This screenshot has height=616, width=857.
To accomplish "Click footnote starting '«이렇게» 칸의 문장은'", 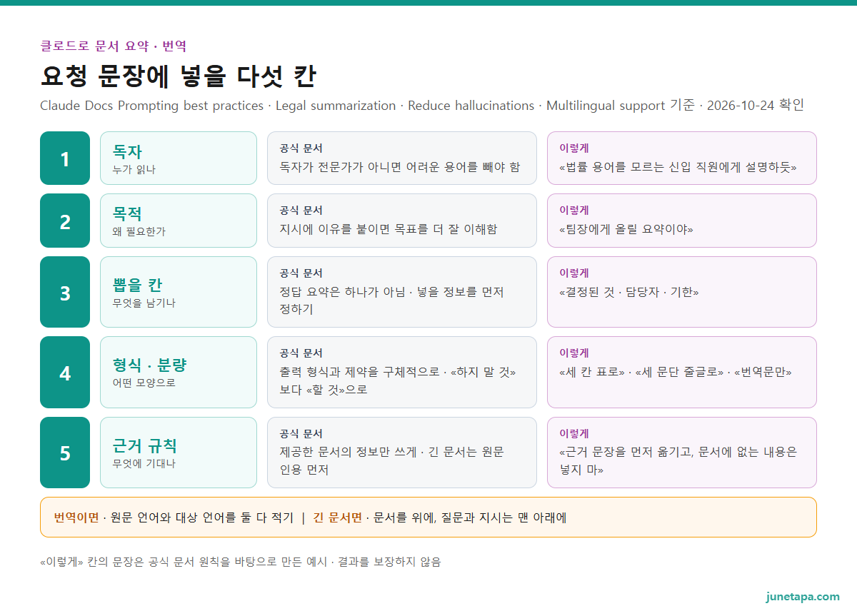I will tap(241, 562).
